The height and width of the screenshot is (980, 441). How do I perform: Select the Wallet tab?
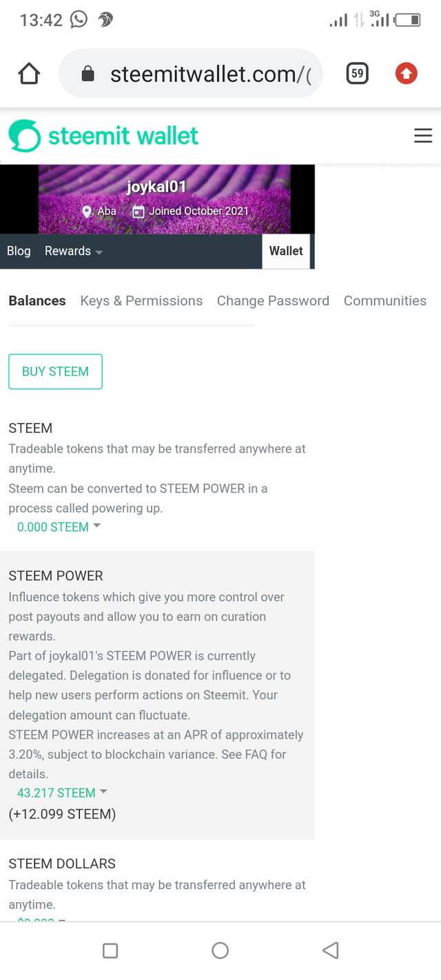click(286, 251)
